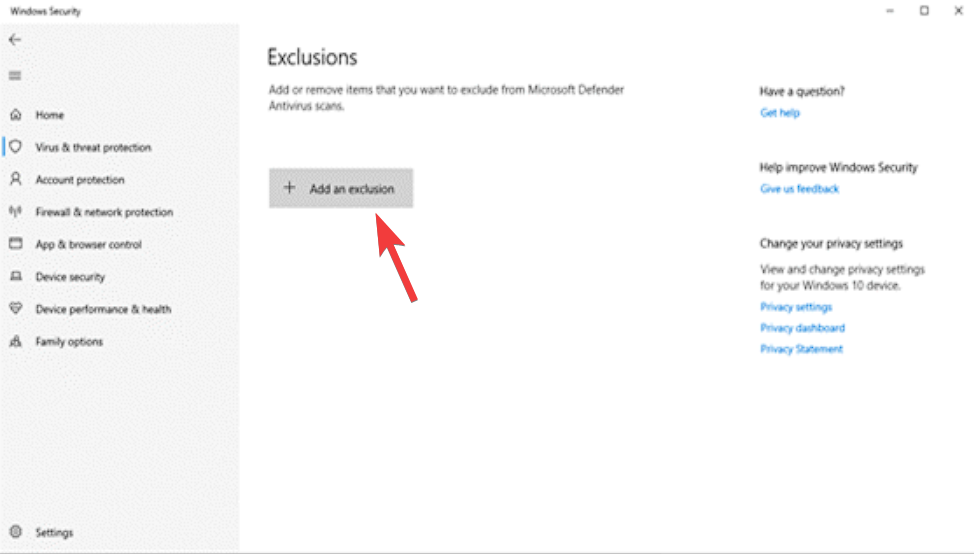
Task: Click the plus sign on Add an exclusion
Action: [290, 188]
